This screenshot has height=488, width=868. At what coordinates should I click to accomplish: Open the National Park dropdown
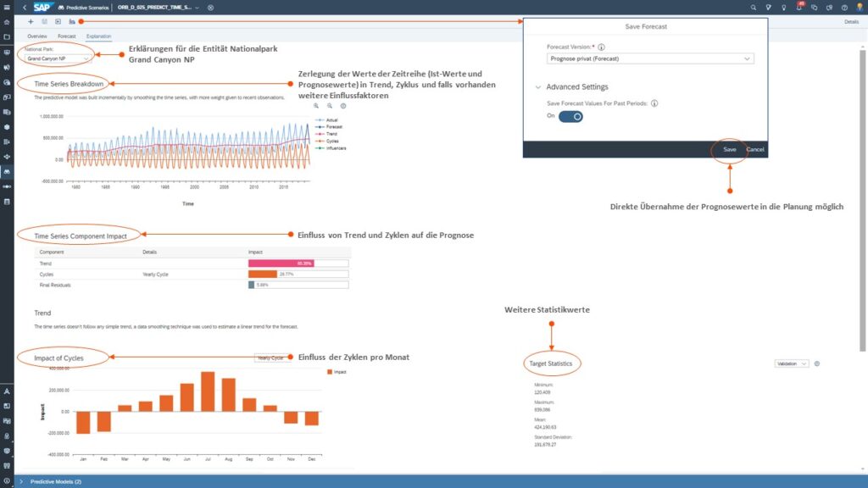(x=58, y=58)
